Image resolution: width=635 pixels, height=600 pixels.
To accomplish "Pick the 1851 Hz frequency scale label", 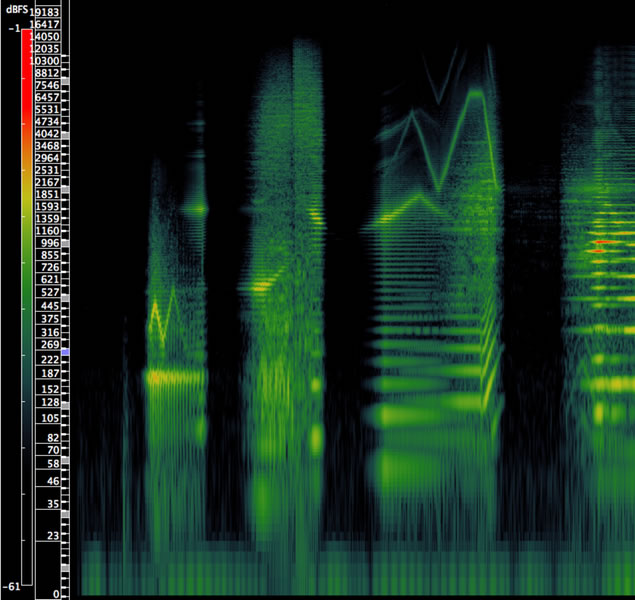I will tap(47, 195).
